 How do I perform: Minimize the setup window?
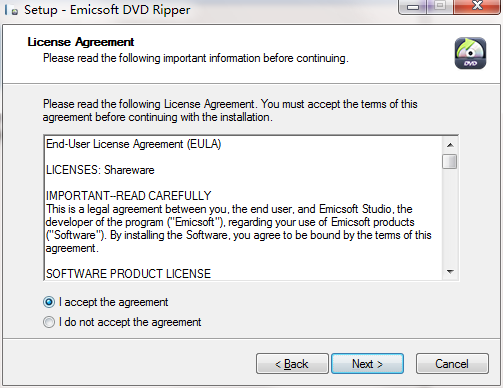(x=413, y=7)
